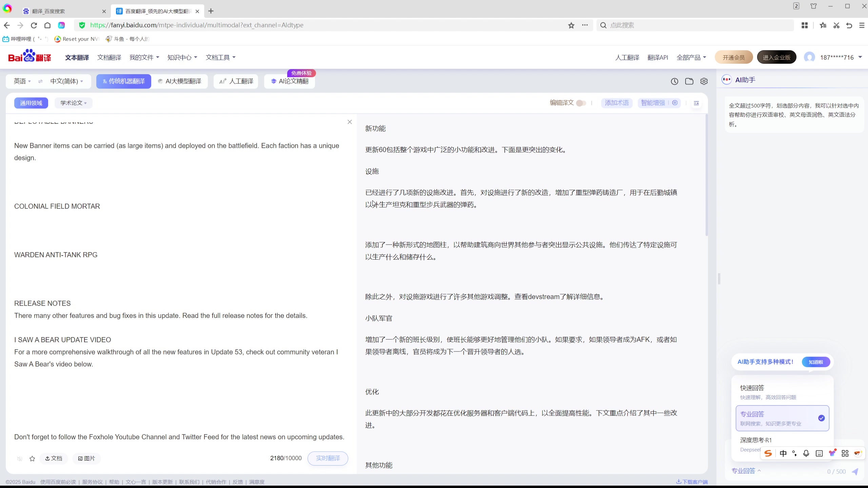
Task: Open the result layout options icon
Action: pos(696,103)
